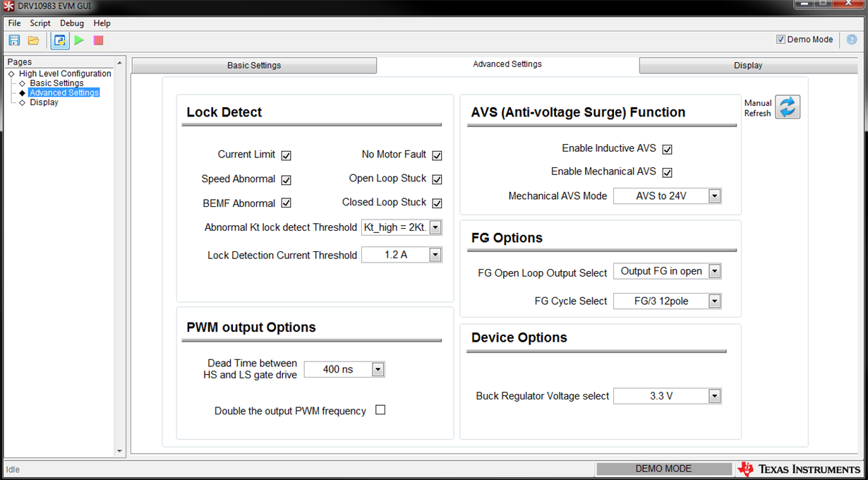Open the Mechanical AVS Mode dropdown
This screenshot has height=480, width=868.
[668, 196]
